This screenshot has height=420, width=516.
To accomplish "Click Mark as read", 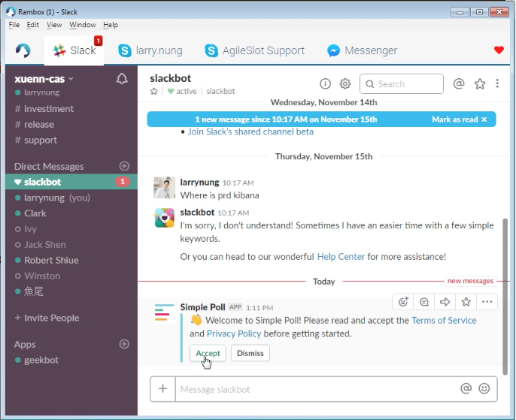I will (x=455, y=119).
